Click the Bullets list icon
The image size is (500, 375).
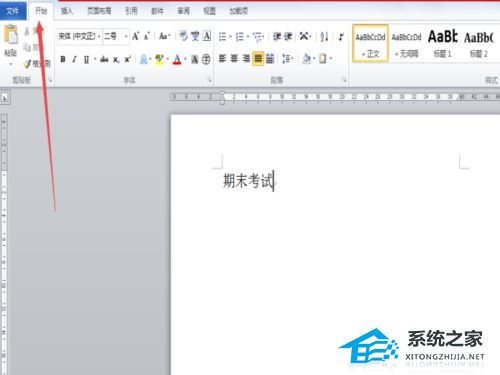pos(222,36)
